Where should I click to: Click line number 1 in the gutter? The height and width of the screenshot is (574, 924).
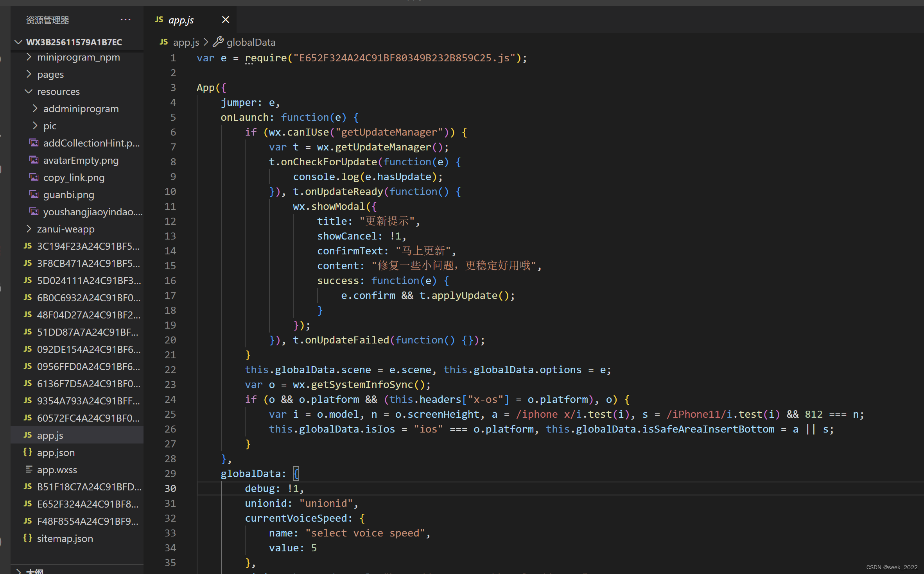point(173,58)
